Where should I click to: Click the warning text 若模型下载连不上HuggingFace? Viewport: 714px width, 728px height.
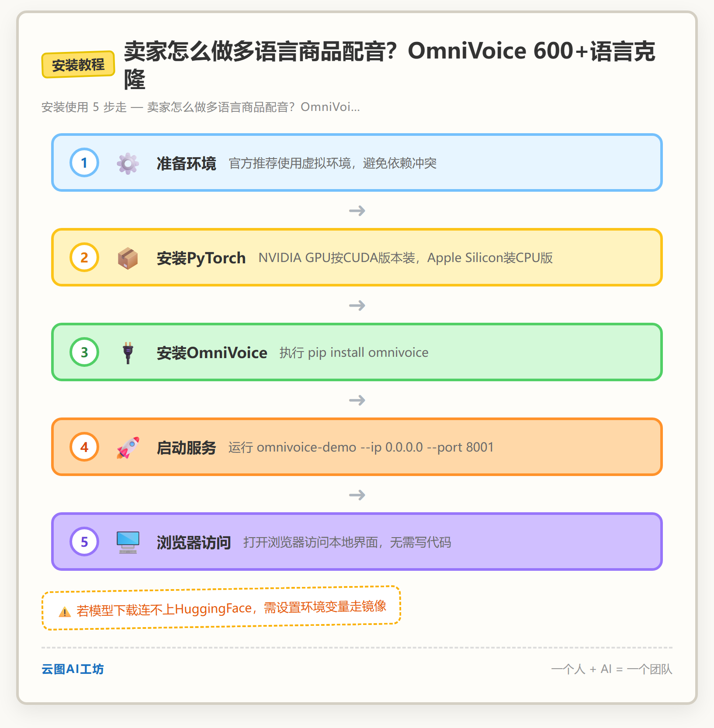(164, 610)
